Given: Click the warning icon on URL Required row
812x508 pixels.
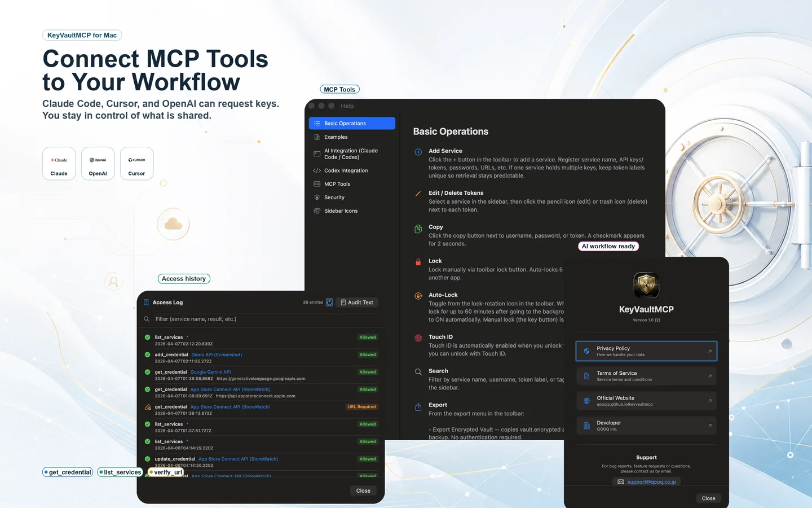Looking at the screenshot, I should 148,407.
